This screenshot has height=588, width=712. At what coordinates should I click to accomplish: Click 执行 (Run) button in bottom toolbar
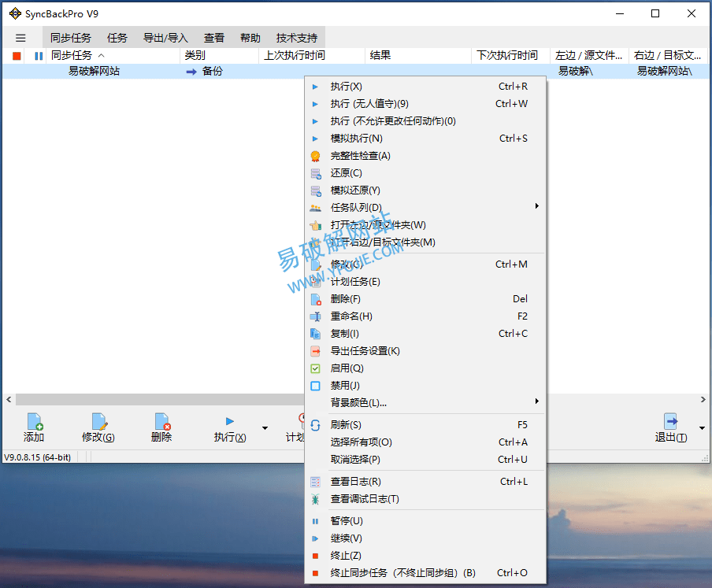pyautogui.click(x=230, y=427)
